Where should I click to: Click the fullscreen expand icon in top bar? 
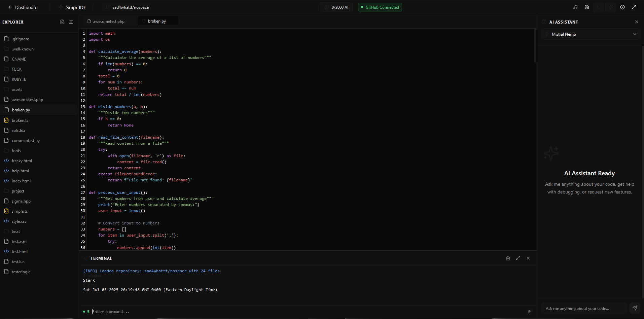tap(634, 7)
